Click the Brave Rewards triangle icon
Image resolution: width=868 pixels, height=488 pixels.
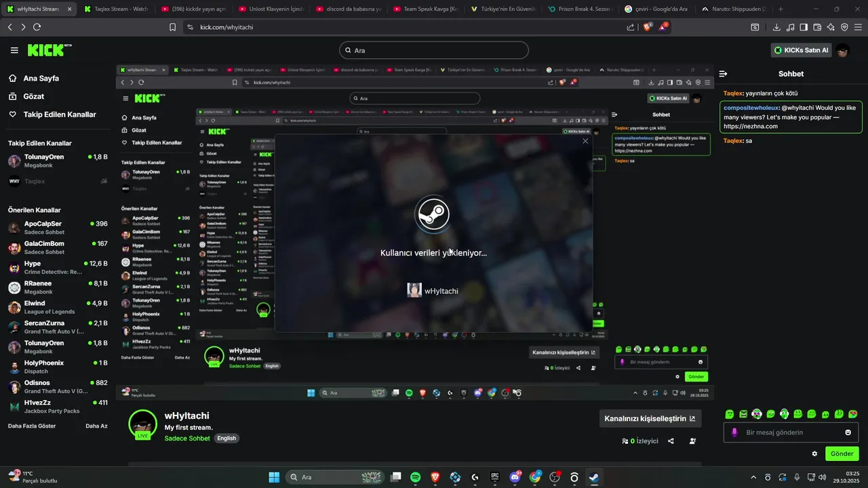point(664,27)
